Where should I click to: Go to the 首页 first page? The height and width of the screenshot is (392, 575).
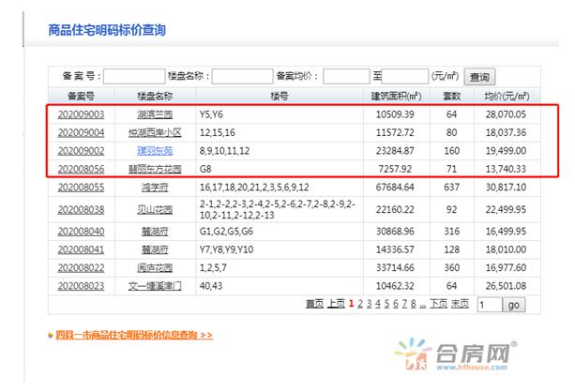(314, 304)
